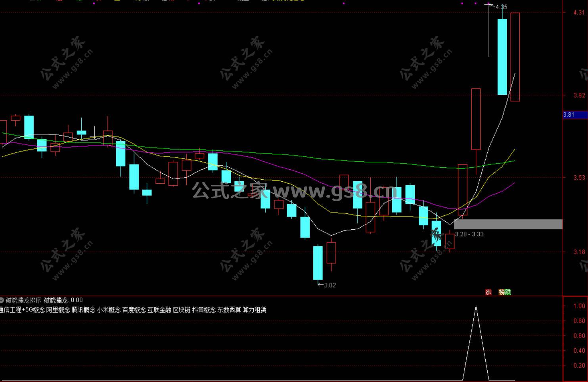Select the 通信工程+5G概念 concept label
The width and height of the screenshot is (588, 382).
point(22,310)
